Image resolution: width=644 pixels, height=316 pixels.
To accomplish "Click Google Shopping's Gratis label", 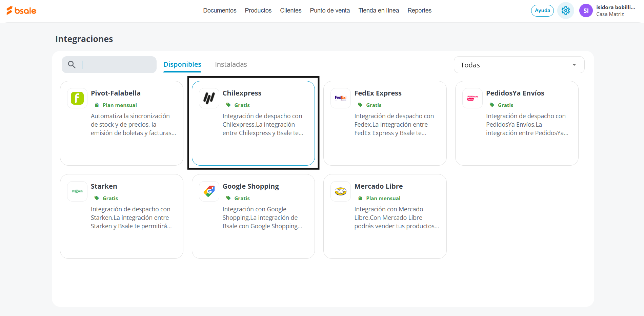I will tap(242, 198).
